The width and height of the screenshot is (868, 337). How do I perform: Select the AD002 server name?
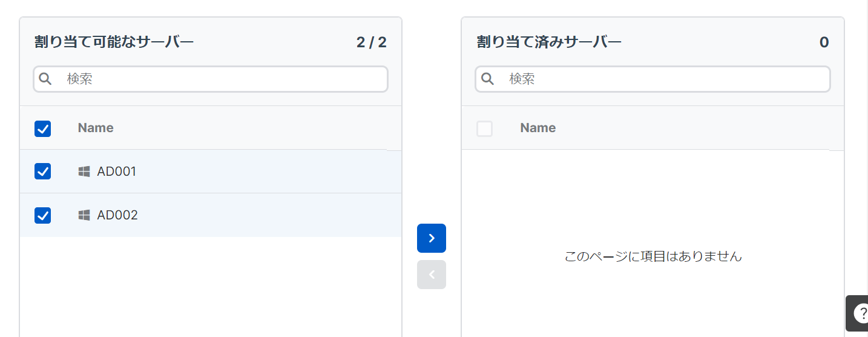117,215
